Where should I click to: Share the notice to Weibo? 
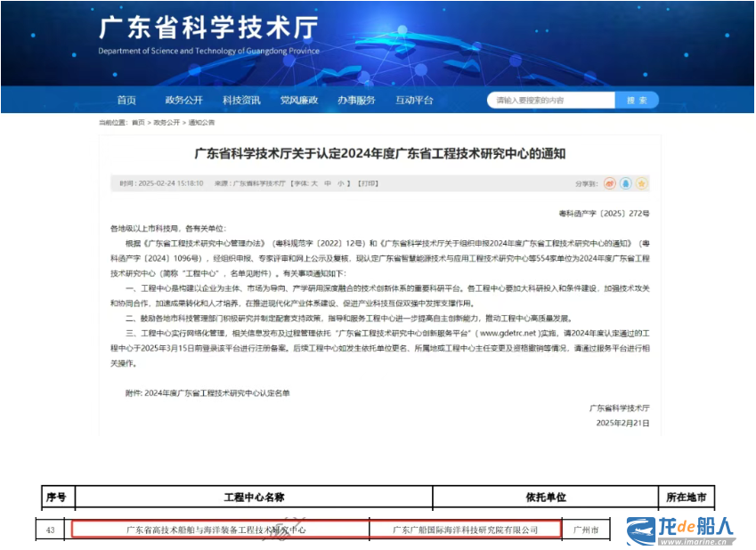610,183
